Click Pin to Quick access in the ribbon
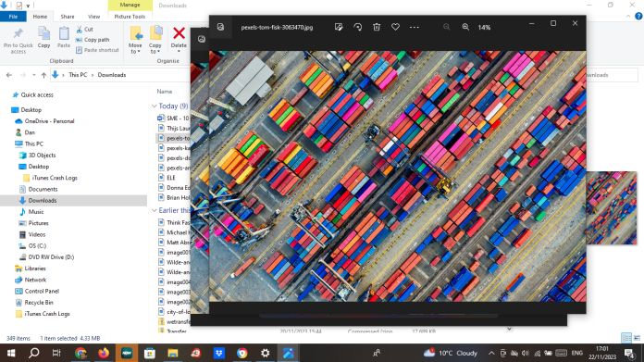The image size is (644, 362). coord(19,41)
